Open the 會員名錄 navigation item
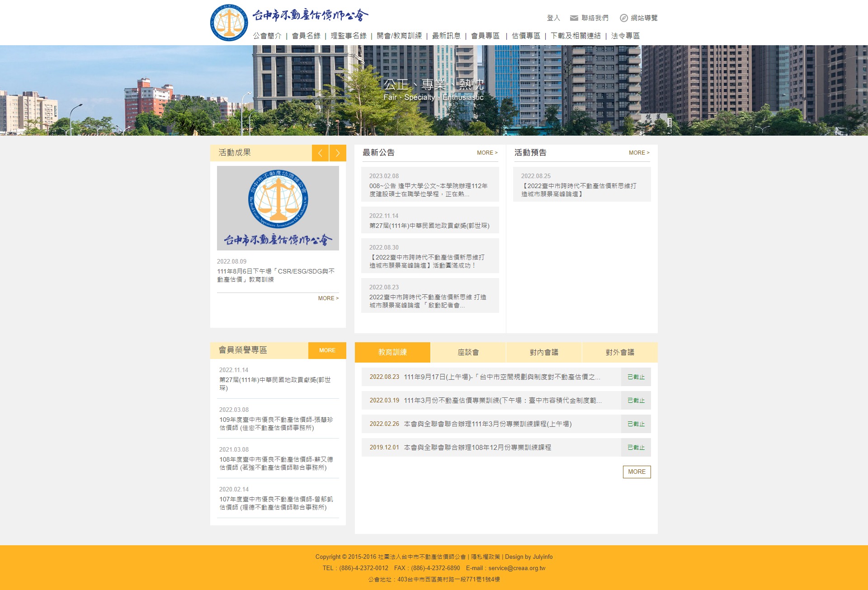This screenshot has height=590, width=868. (x=307, y=36)
